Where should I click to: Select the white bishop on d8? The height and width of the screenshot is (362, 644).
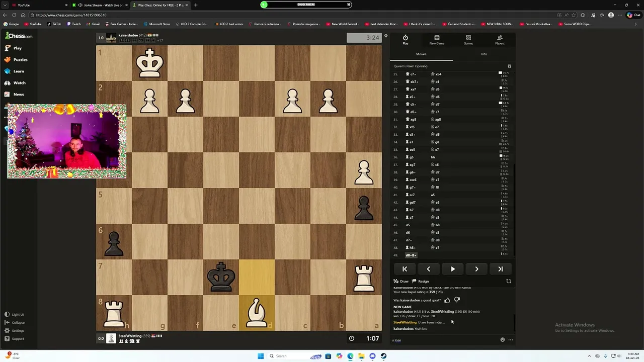257,313
